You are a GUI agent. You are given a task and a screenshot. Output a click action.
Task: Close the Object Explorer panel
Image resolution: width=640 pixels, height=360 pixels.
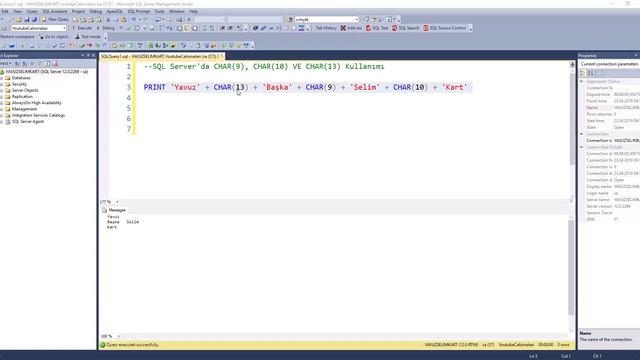[x=93, y=56]
